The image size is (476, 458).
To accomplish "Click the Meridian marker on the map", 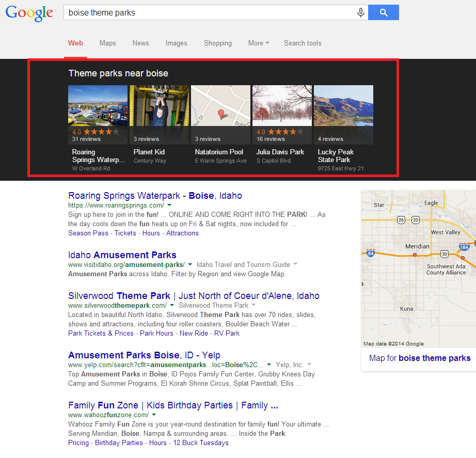I will click(x=415, y=255).
